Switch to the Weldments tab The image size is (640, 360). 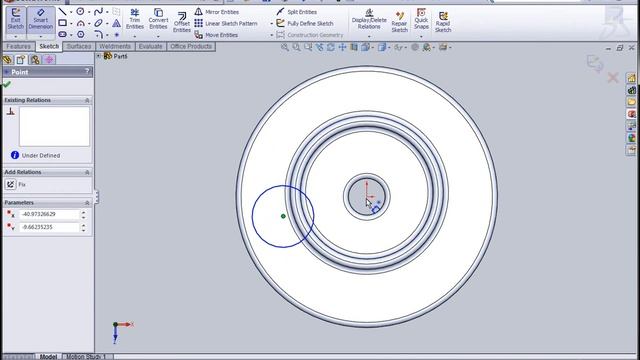click(x=115, y=47)
